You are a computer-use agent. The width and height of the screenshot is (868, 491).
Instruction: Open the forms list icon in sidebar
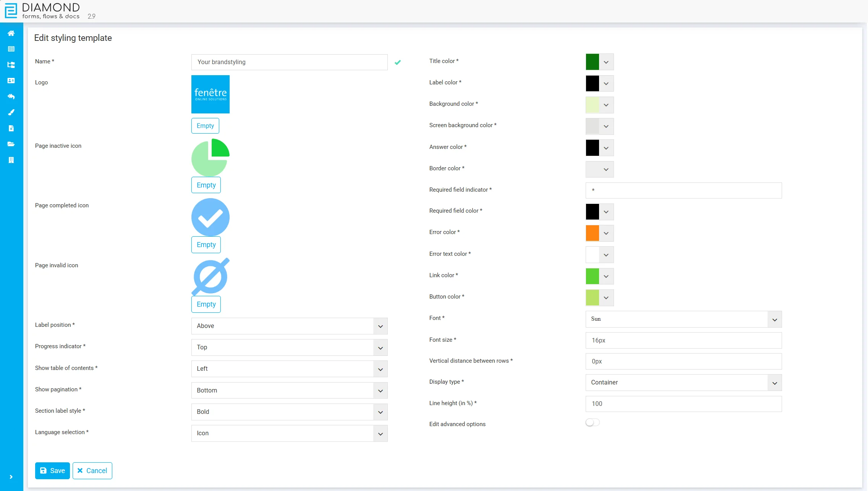11,49
